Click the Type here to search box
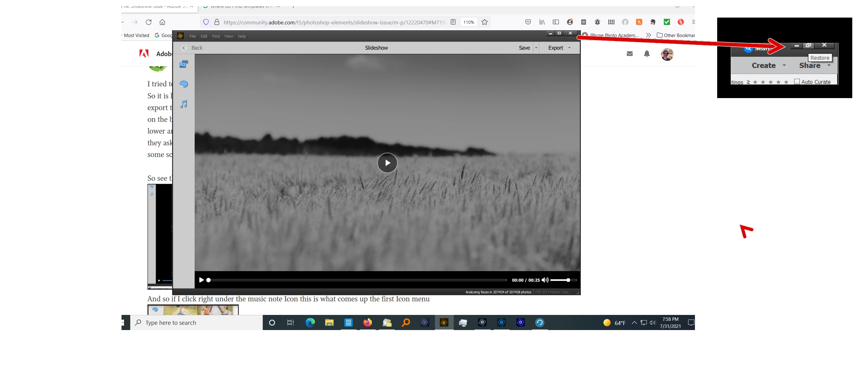Image resolution: width=868 pixels, height=376 pixels. point(196,322)
